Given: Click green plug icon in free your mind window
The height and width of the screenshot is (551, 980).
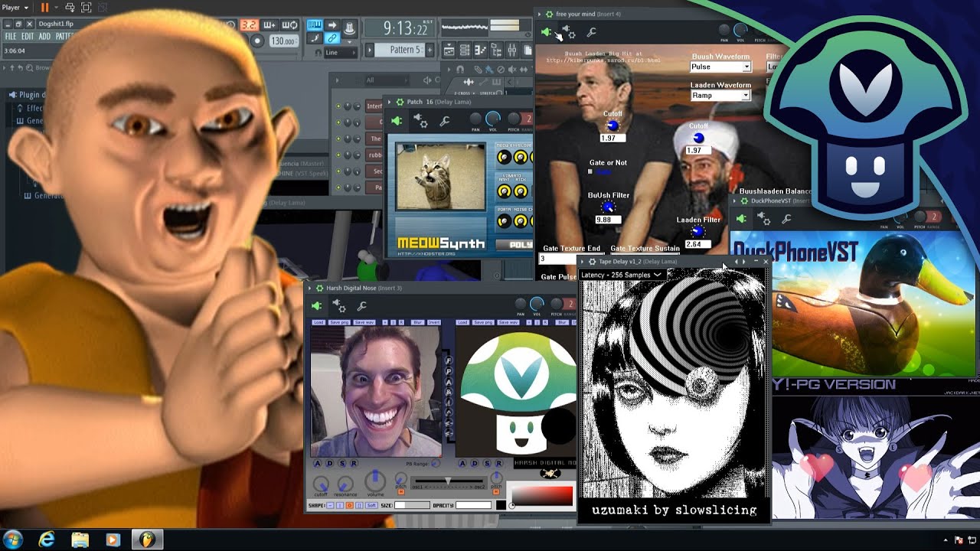Looking at the screenshot, I should tap(547, 32).
